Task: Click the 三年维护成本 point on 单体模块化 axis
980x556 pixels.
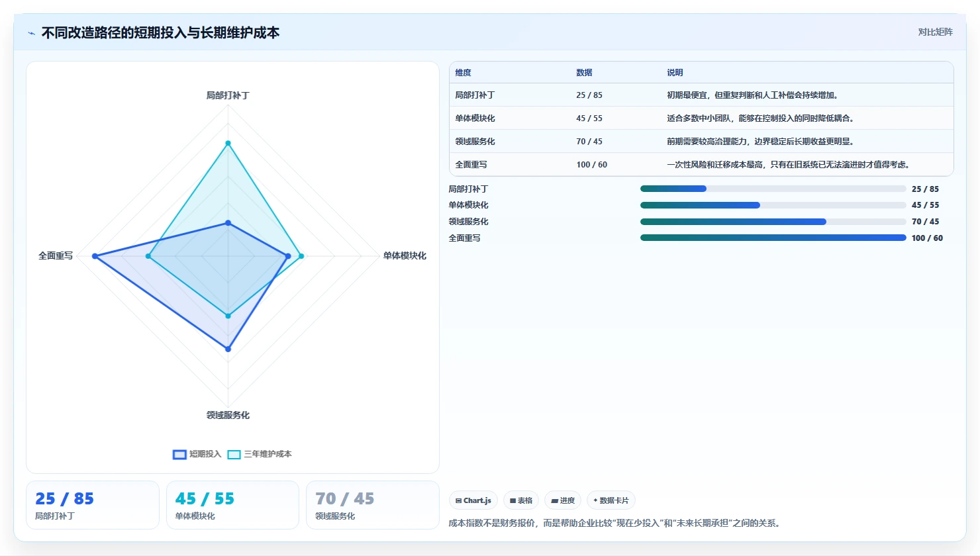Action: [x=301, y=256]
